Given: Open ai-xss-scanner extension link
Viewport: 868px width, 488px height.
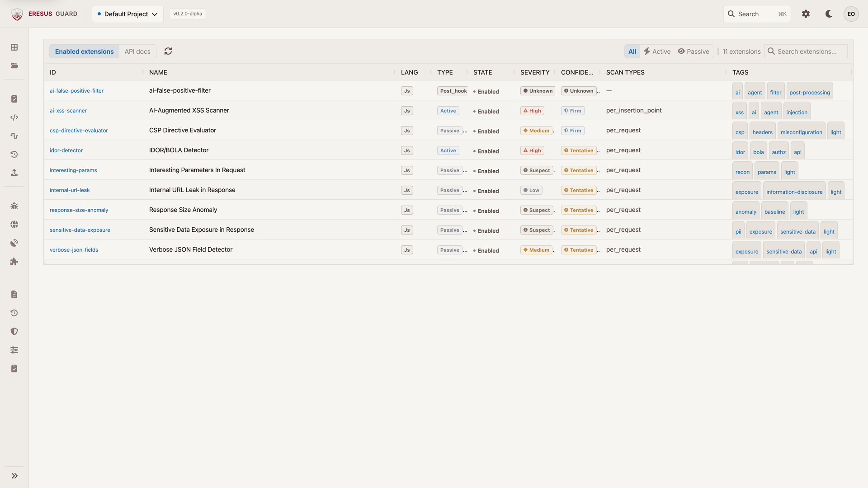Looking at the screenshot, I should [68, 111].
